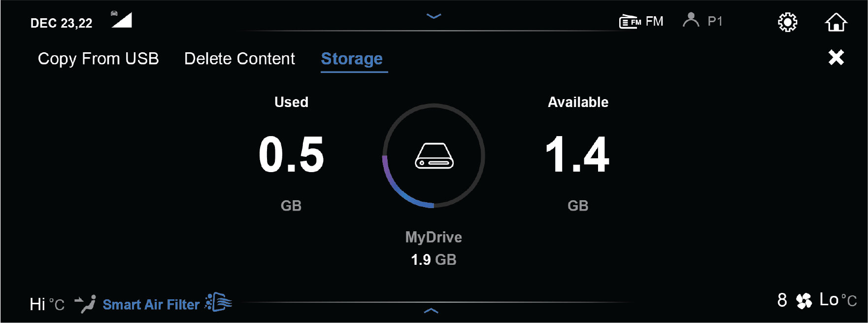
Task: Tap the Lo °C right temperature
Action: tap(837, 300)
